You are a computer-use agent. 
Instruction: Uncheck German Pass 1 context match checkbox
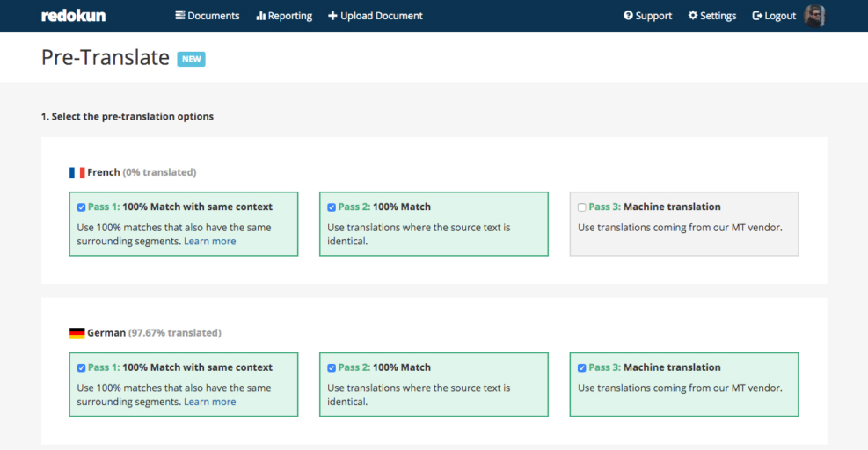pos(82,368)
